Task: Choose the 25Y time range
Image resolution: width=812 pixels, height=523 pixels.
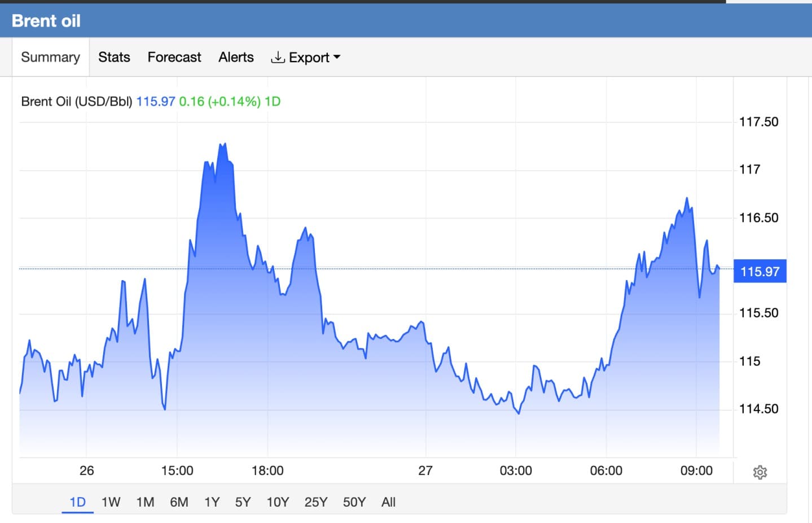Action: tap(316, 502)
